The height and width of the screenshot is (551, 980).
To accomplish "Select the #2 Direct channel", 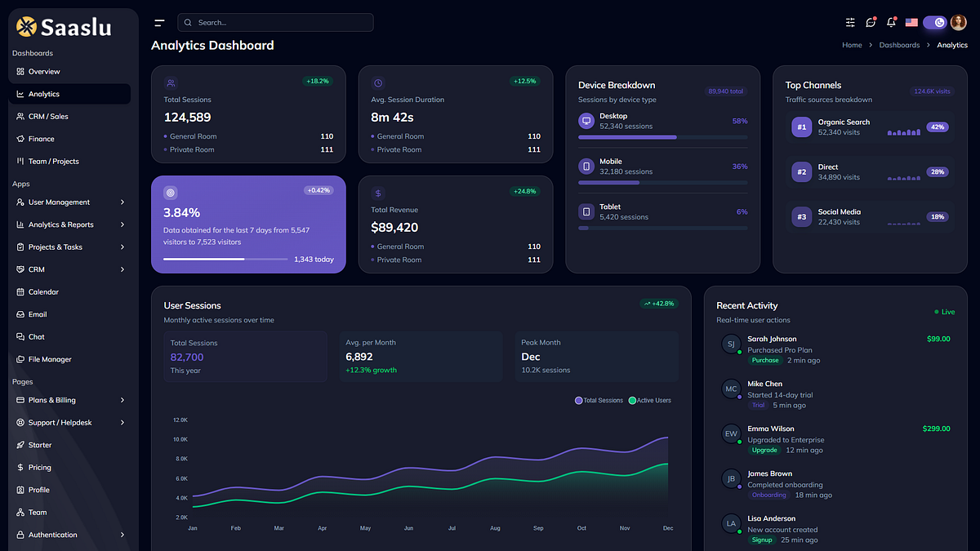I will coord(870,172).
